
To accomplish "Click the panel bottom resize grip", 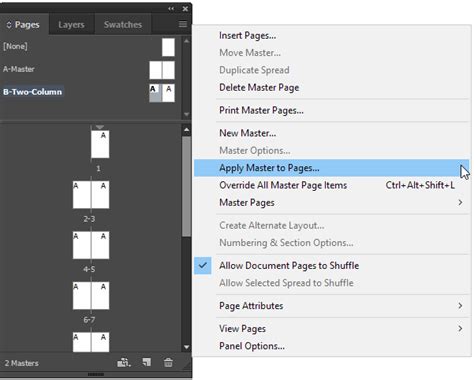I will coord(96,374).
